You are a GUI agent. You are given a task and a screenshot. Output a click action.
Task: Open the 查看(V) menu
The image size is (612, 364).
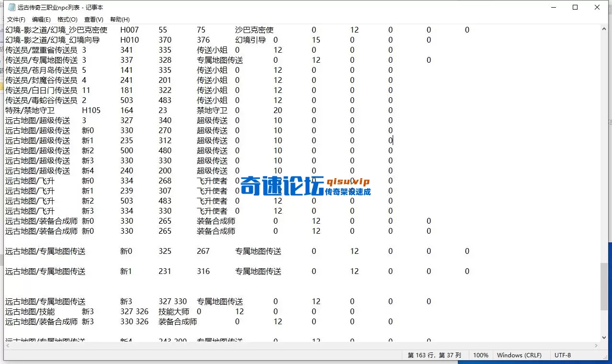pos(92,19)
